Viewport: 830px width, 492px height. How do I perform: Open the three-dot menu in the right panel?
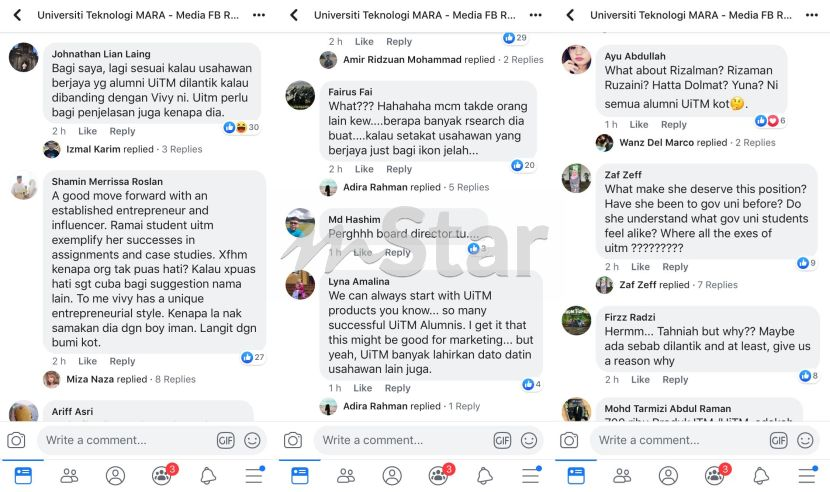[x=811, y=15]
